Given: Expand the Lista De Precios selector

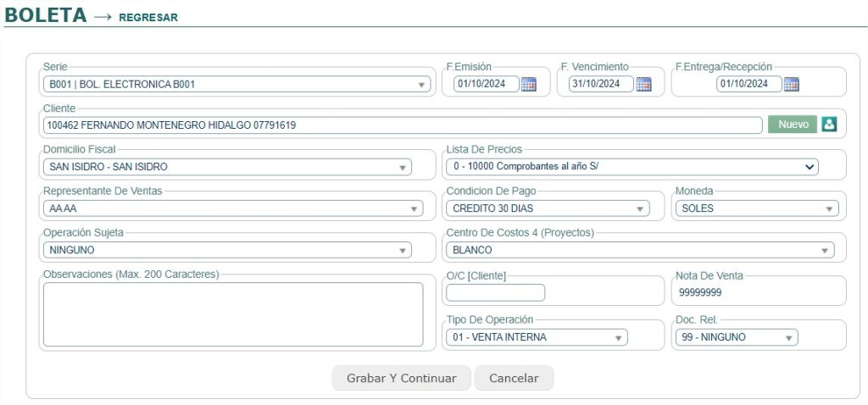Looking at the screenshot, I should pos(632,167).
